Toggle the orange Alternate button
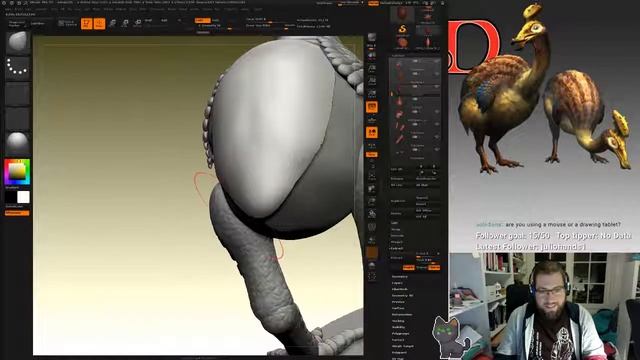This screenshot has width=640, height=360. click(x=17, y=213)
